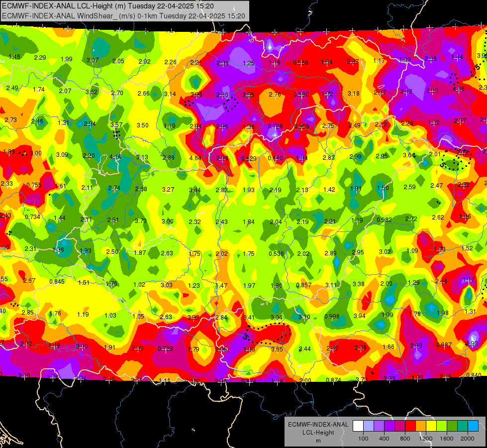The width and height of the screenshot is (487, 448).
Task: Select the orange legend swatch
Action: 421,426
